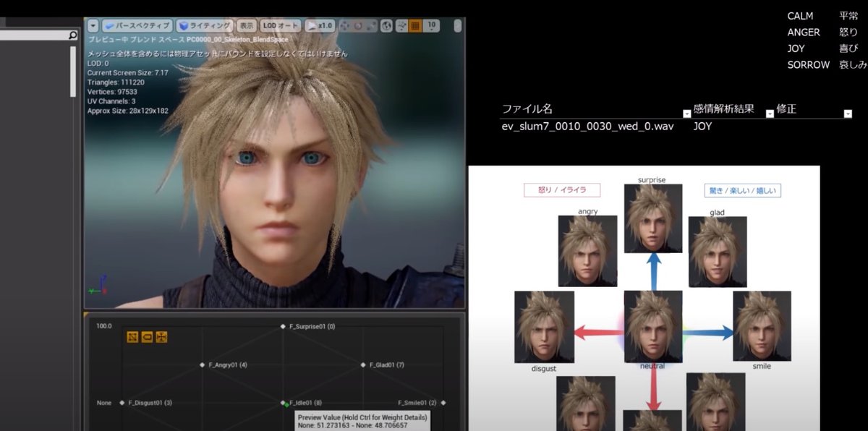Select the scale gizmo icon in viewport

[x=370, y=25]
